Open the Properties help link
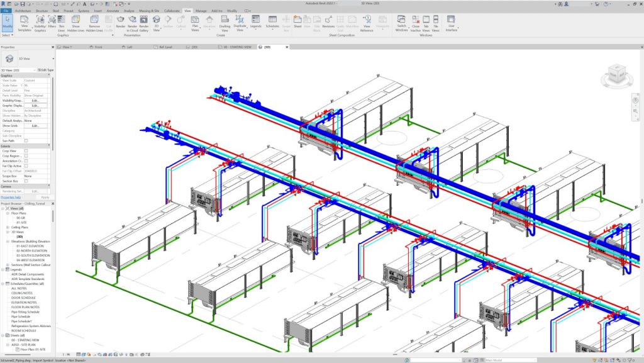 tap(11, 198)
